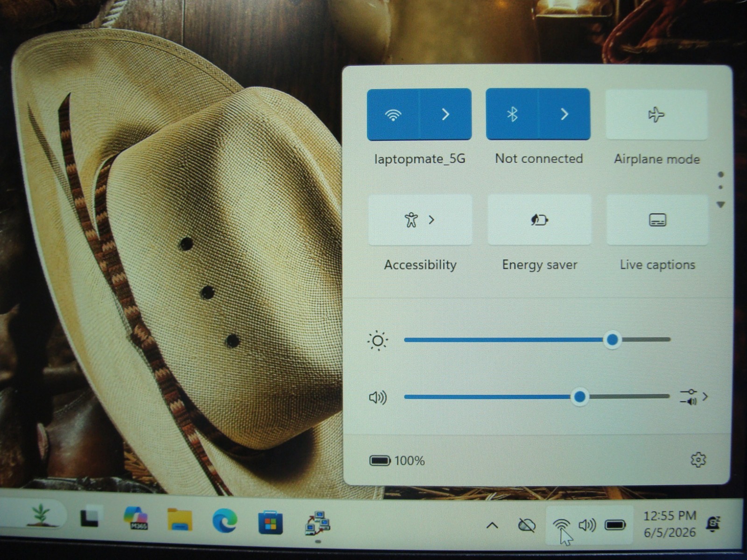Show hidden tray icons chevron
The image size is (747, 560).
coord(492,526)
